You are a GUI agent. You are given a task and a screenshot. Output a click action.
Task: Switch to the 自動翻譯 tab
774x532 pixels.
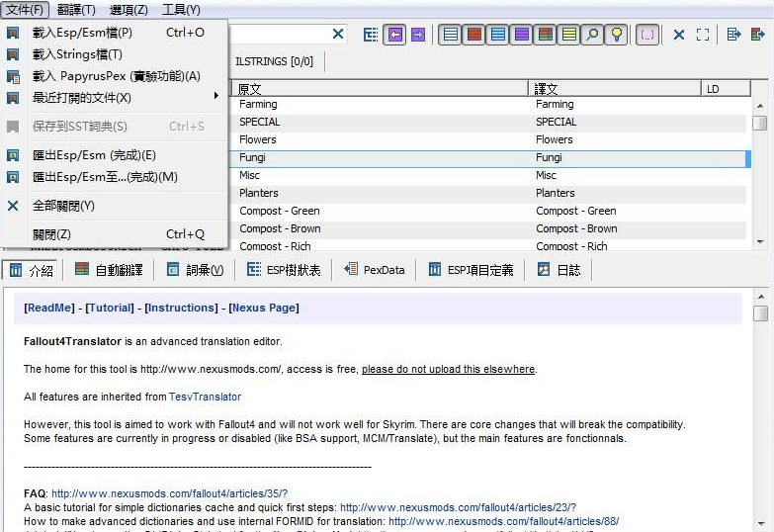(x=109, y=270)
